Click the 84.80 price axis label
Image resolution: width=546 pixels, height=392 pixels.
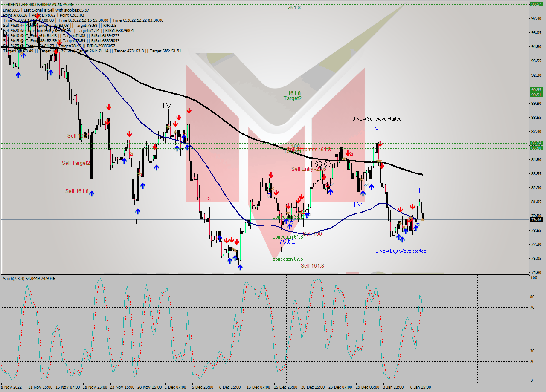coord(536,160)
